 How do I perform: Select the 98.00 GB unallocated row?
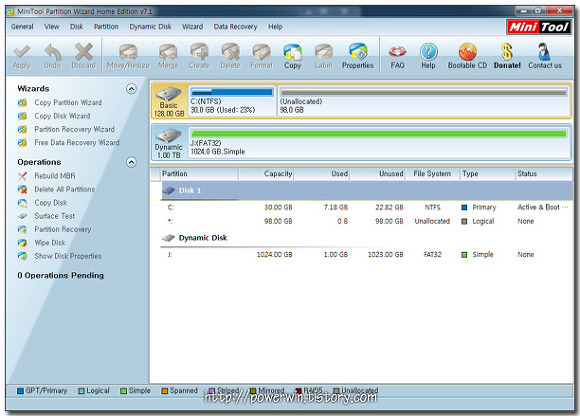pyautogui.click(x=367, y=221)
